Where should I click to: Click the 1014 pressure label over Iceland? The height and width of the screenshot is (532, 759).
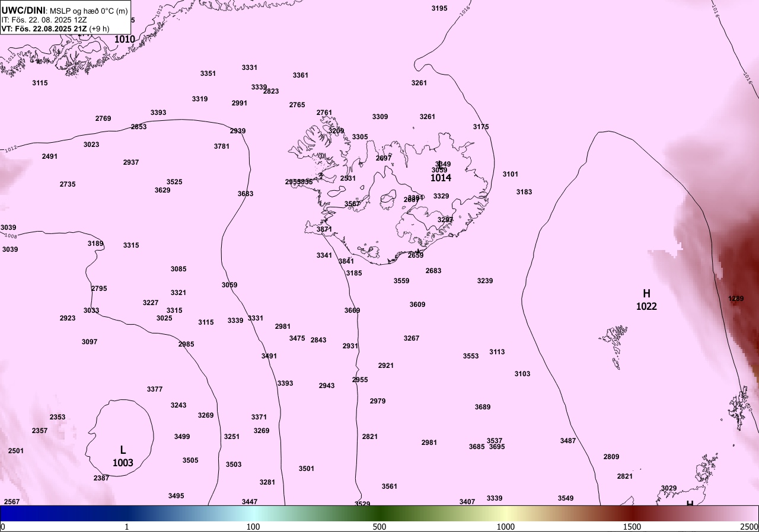pyautogui.click(x=441, y=178)
